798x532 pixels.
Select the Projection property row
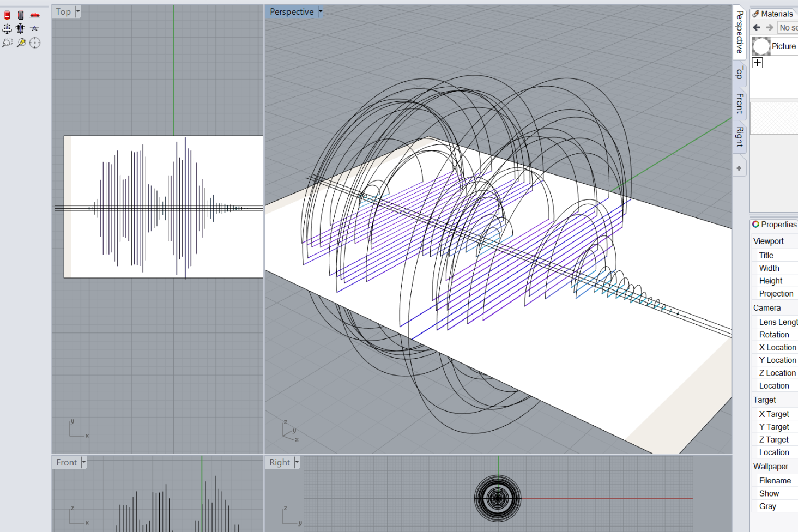click(774, 294)
